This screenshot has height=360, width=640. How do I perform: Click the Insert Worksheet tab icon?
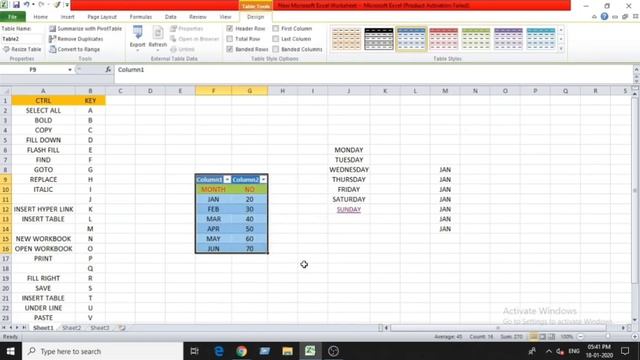122,328
